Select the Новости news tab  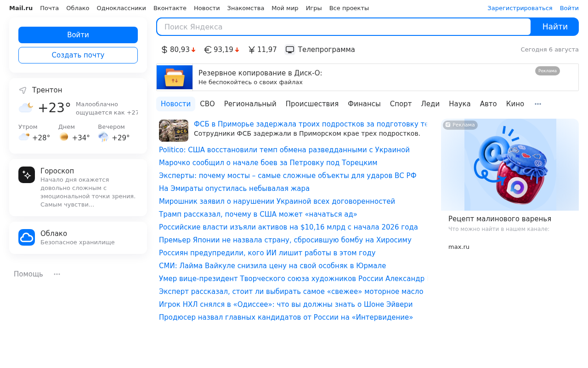pos(175,104)
